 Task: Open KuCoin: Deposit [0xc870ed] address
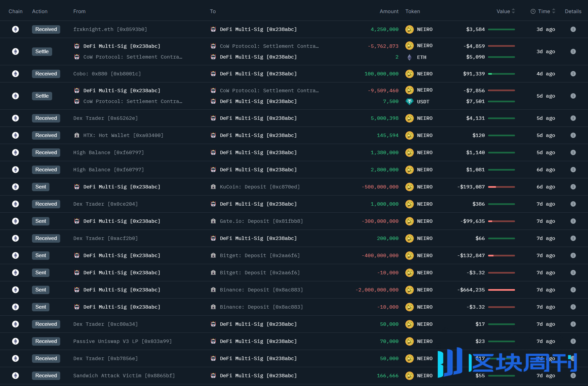point(260,187)
